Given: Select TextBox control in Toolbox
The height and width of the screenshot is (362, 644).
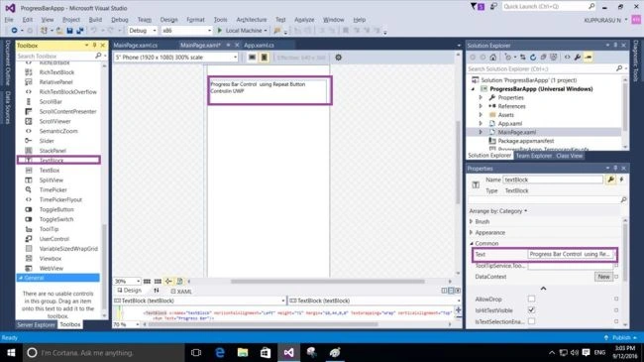Looking at the screenshot, I should tap(50, 171).
